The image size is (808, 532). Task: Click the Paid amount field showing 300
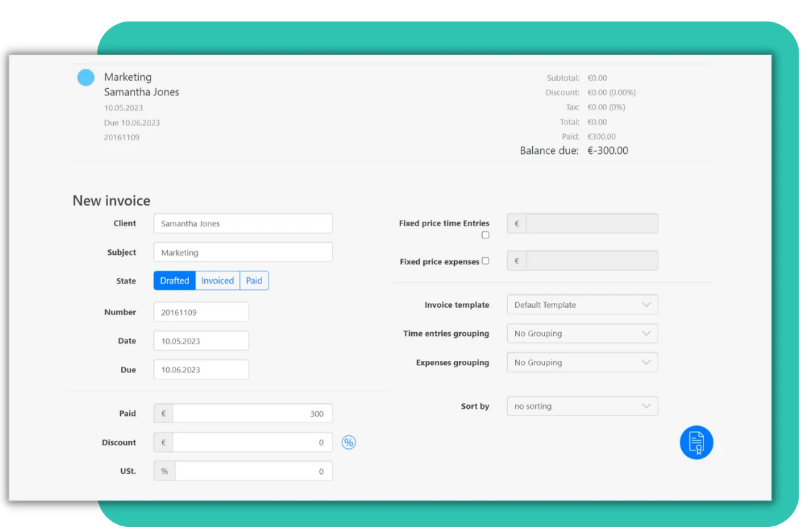tap(252, 413)
